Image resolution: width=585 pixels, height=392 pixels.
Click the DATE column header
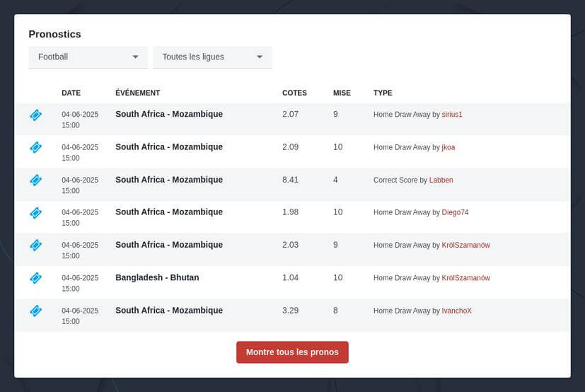click(71, 93)
